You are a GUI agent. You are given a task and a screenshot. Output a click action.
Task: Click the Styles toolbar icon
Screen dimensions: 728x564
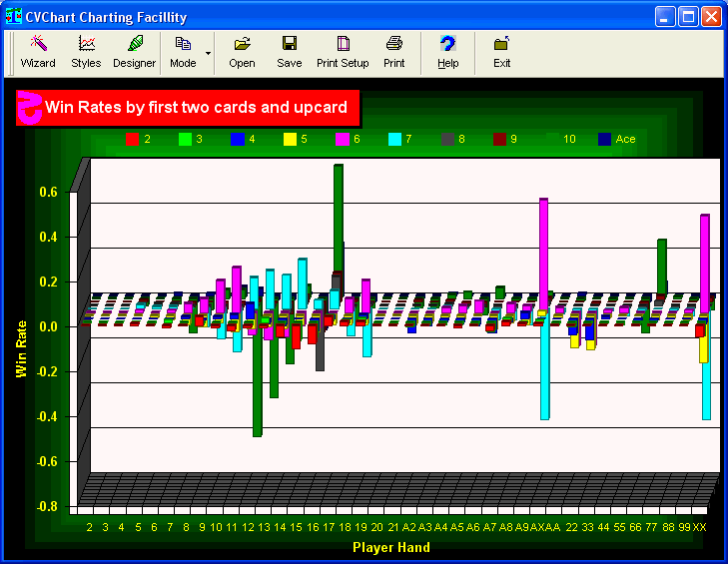86,52
